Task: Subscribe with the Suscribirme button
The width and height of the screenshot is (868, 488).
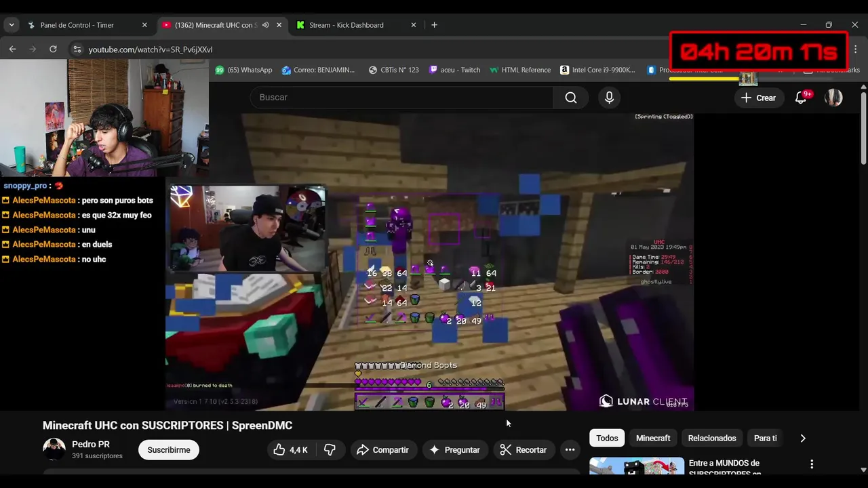Action: (x=169, y=449)
